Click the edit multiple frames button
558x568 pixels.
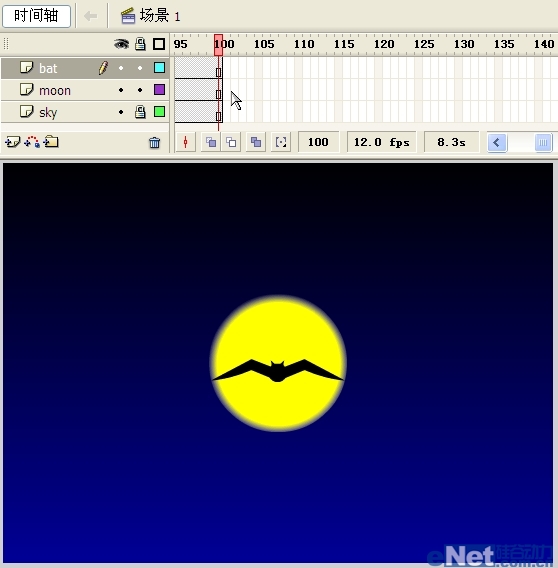pyautogui.click(x=256, y=142)
